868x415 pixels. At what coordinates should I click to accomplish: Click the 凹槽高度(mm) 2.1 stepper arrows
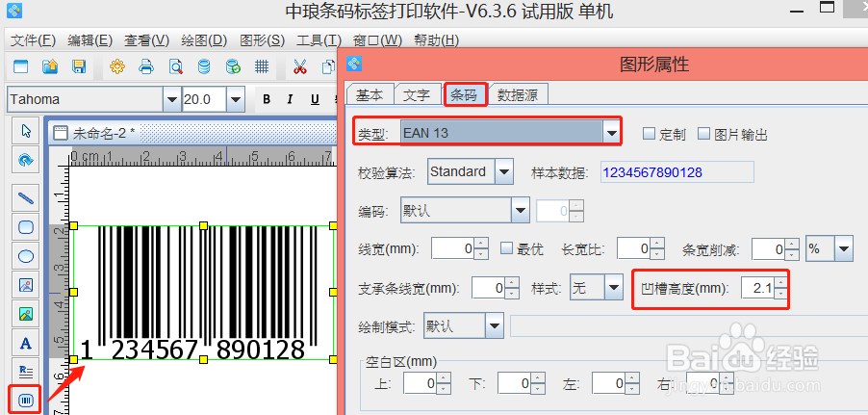pos(780,288)
